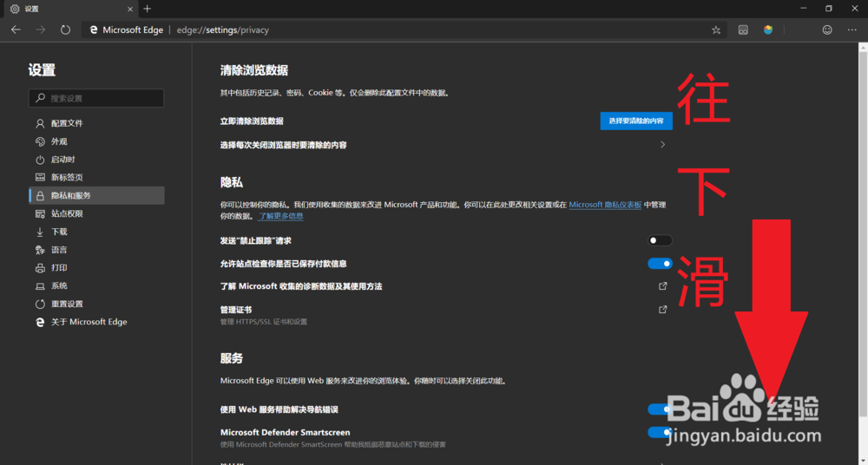
Task: Click the Edge logo in address bar
Action: (94, 29)
